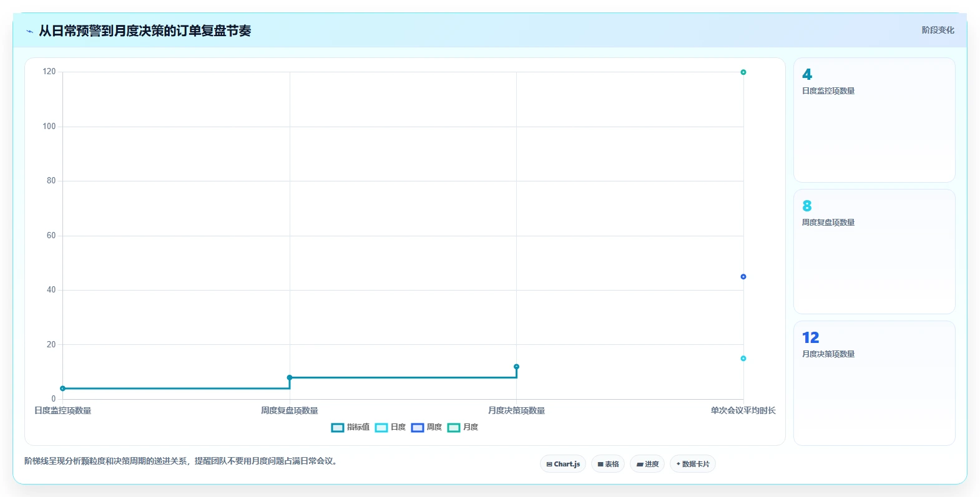Click the 周度复盘项数量 x-axis label
Viewport: 980px width, 497px height.
point(290,411)
